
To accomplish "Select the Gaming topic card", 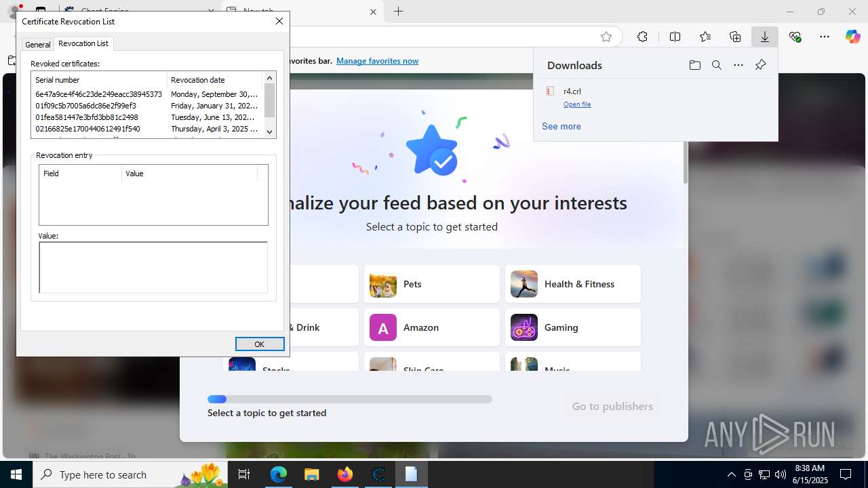I will point(573,327).
